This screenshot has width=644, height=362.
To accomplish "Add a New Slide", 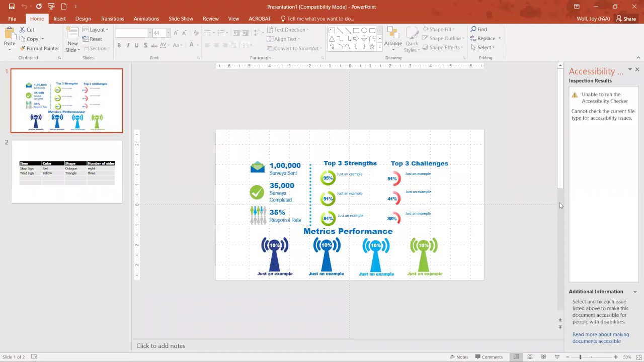I will pos(72,40).
